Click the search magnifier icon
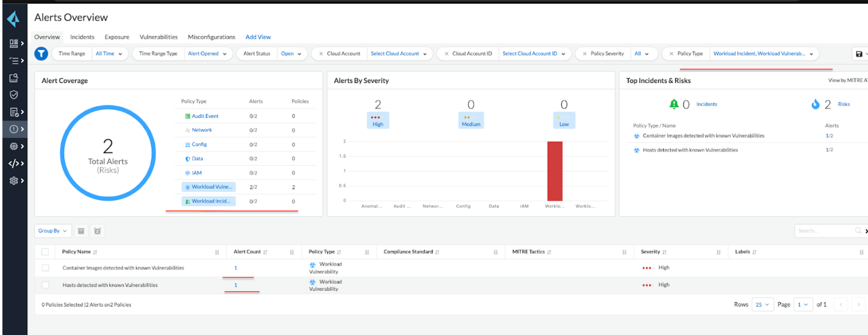The width and height of the screenshot is (868, 335). [858, 231]
